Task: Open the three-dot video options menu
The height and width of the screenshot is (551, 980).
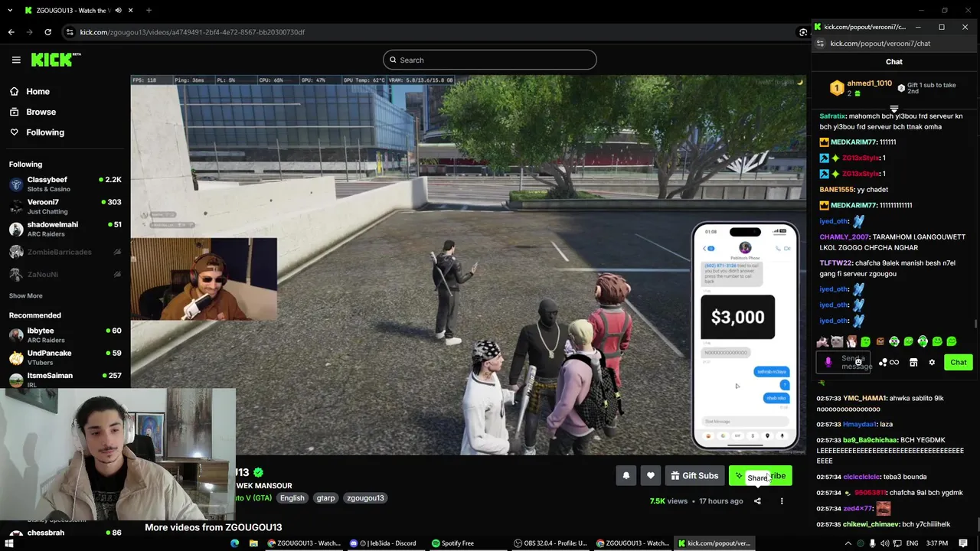Action: coord(782,501)
